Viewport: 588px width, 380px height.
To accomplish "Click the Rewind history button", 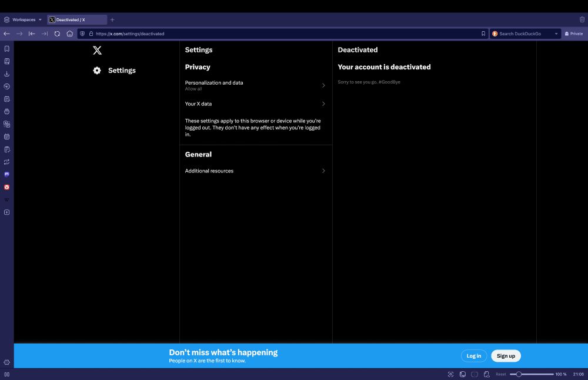I will coord(32,34).
